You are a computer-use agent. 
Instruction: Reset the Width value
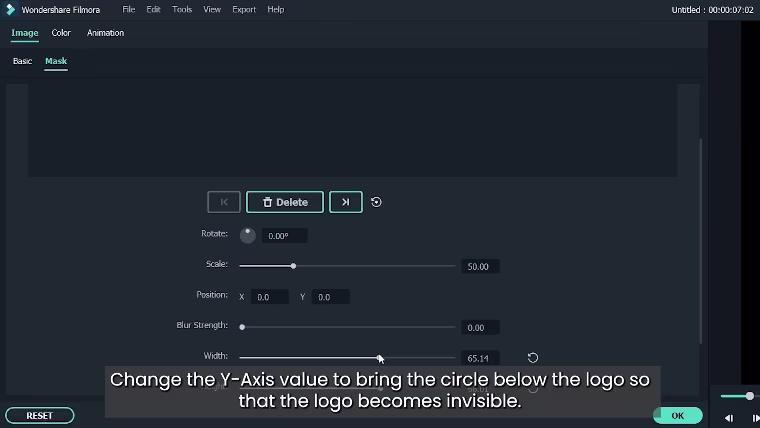(x=533, y=357)
